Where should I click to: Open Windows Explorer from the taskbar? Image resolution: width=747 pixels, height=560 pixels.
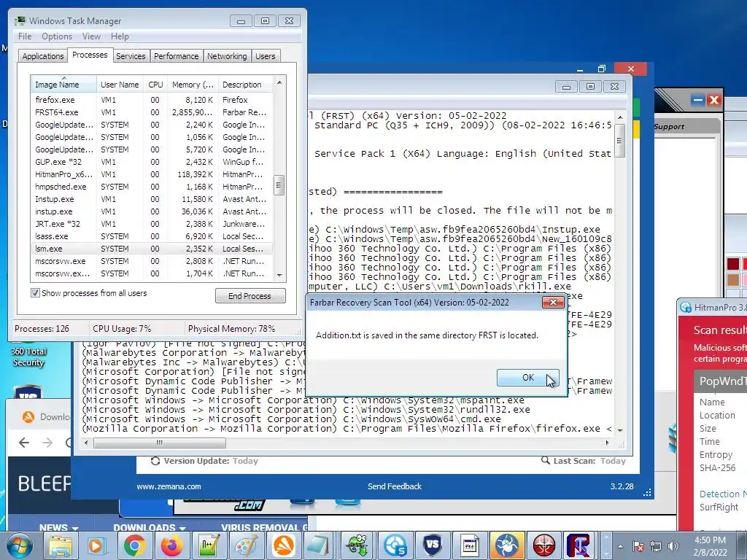(61, 545)
